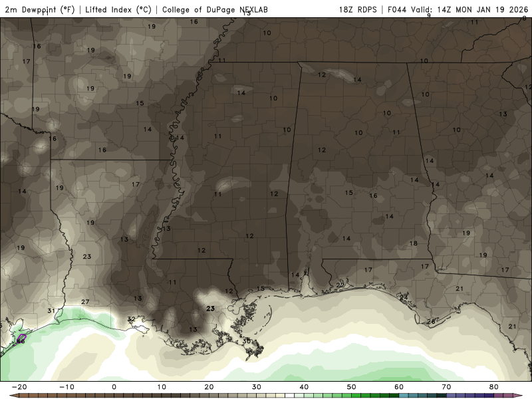Click the '2m Dewpoint (°F)' title text
This screenshot has width=532, height=399.
[x=40, y=9]
